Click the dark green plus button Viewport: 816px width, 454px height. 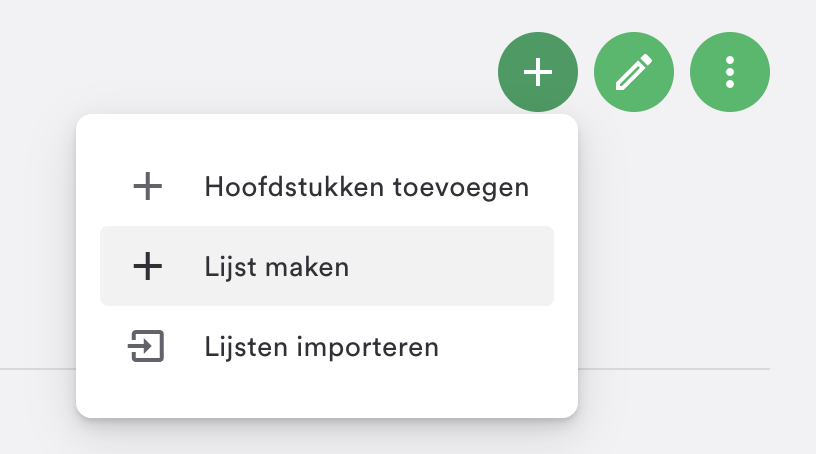coord(538,72)
